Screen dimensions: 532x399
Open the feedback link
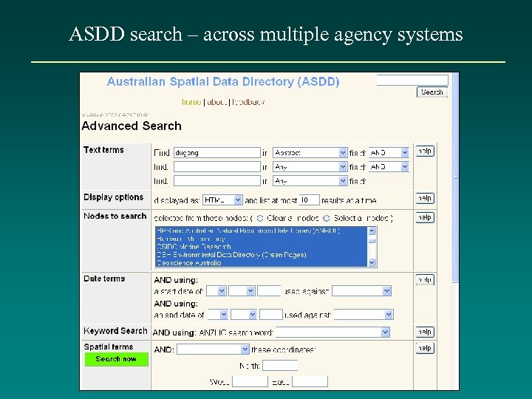[x=248, y=102]
